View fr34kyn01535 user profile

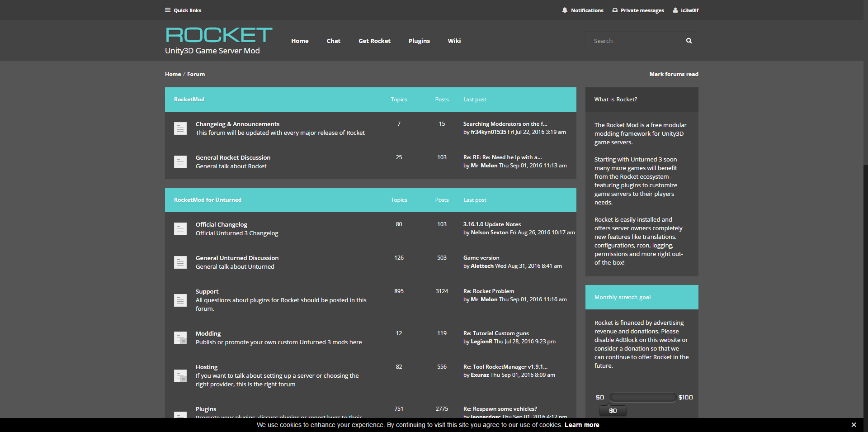(488, 132)
